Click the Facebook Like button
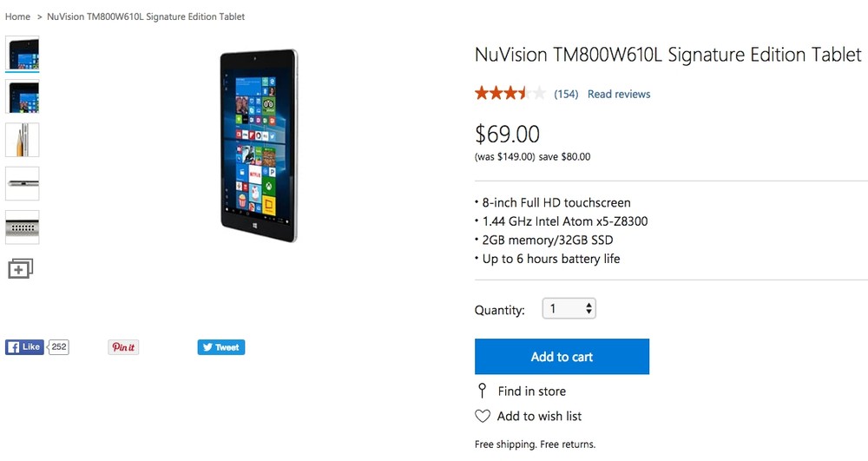868x461 pixels. [24, 347]
